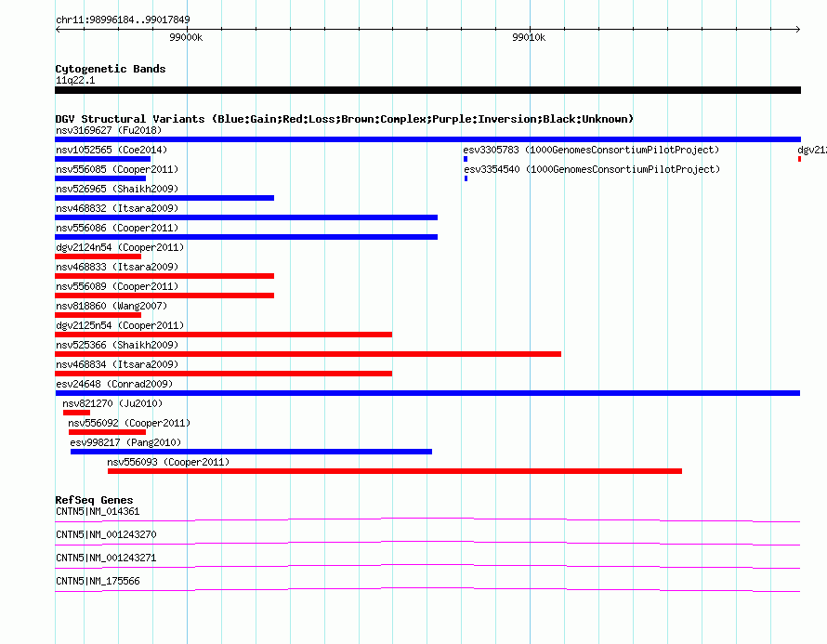Click the short nsv821270 red bar
The width and height of the screenshot is (827, 644).
coord(76,413)
